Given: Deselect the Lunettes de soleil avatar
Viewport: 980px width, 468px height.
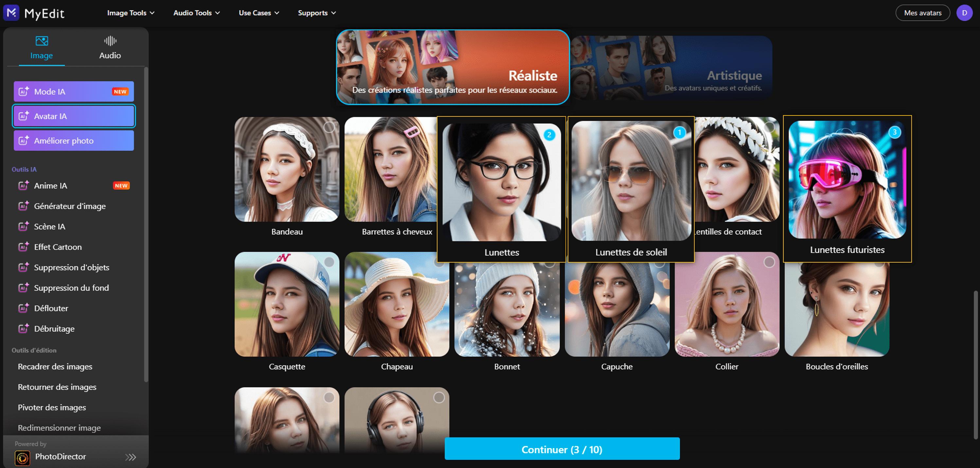Looking at the screenshot, I should tap(631, 182).
